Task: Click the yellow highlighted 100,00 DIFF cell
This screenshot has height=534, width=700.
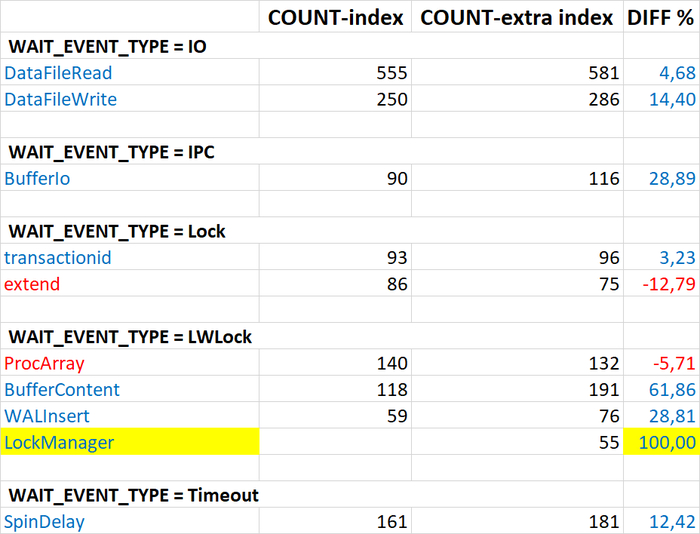Action: click(x=662, y=441)
